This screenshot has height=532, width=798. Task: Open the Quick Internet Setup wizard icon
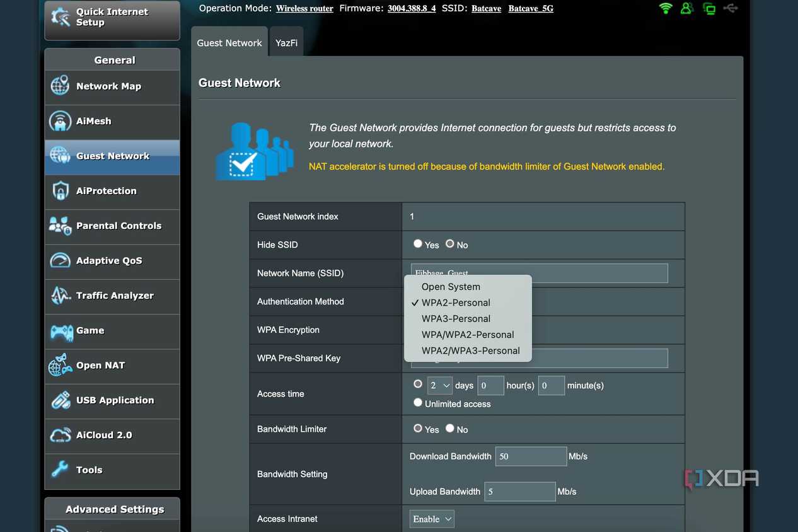61,17
